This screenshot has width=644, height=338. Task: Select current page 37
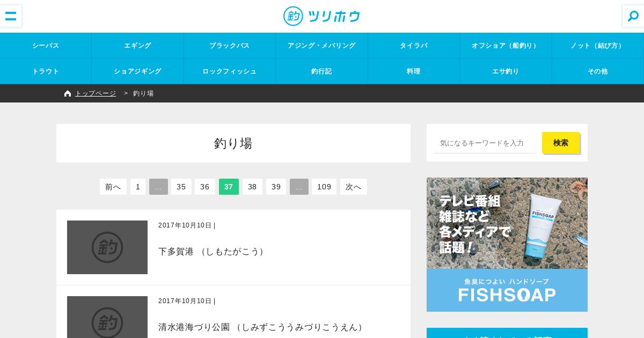click(229, 187)
